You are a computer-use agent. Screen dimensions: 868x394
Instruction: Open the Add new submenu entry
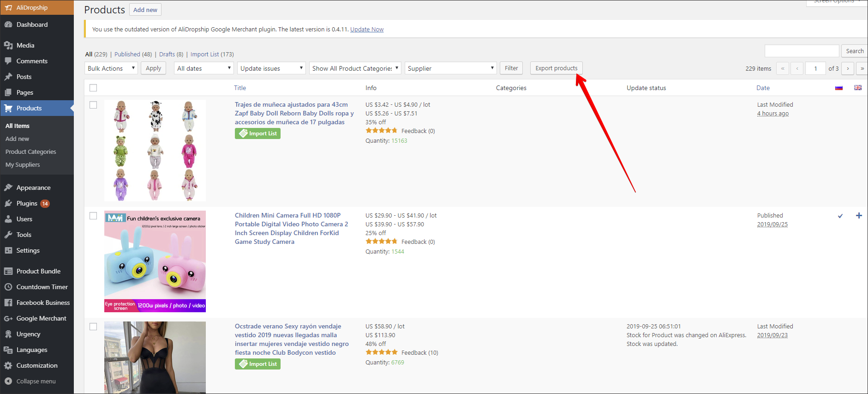(x=17, y=139)
